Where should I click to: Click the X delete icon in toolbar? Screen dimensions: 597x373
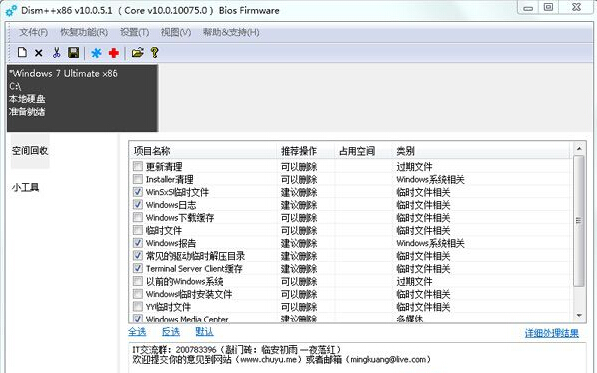click(x=38, y=53)
